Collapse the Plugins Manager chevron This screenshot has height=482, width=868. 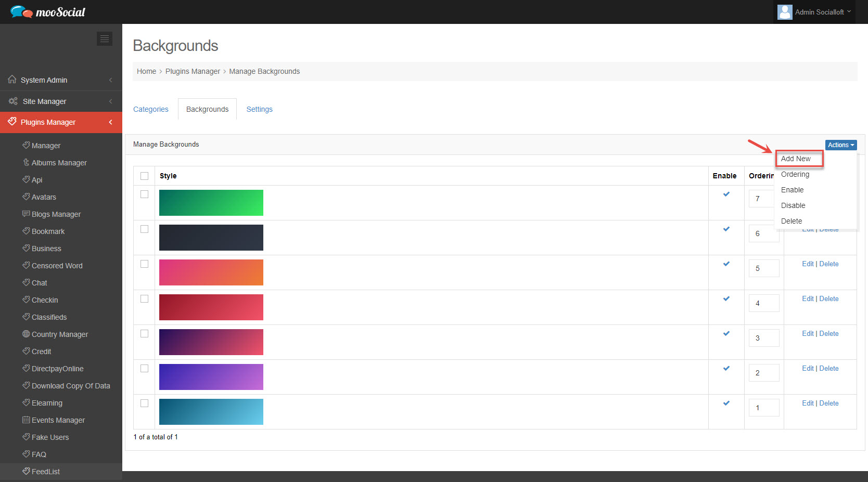pyautogui.click(x=110, y=122)
